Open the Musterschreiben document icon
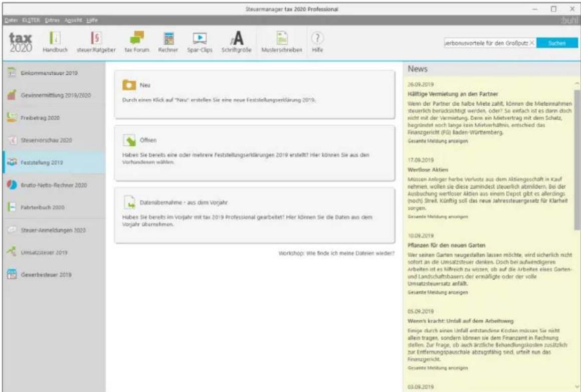581x392 pixels. 282,38
